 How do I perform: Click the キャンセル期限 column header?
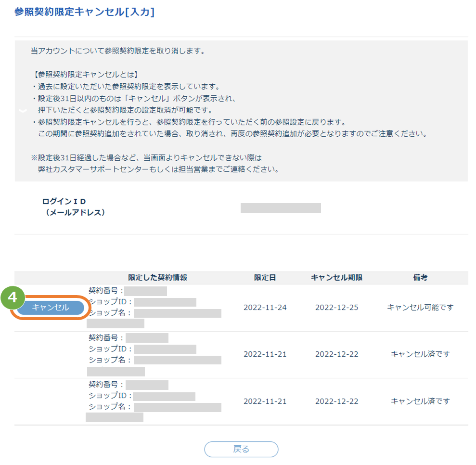click(x=336, y=277)
